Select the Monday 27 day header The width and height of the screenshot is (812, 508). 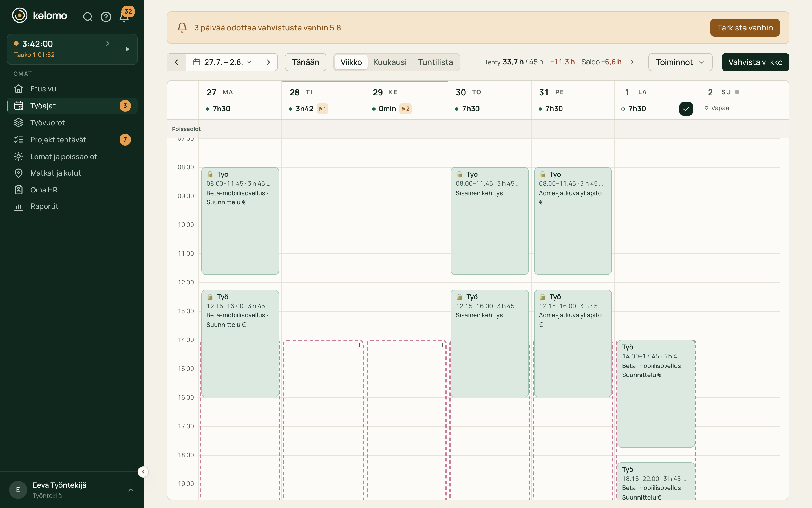(x=240, y=100)
